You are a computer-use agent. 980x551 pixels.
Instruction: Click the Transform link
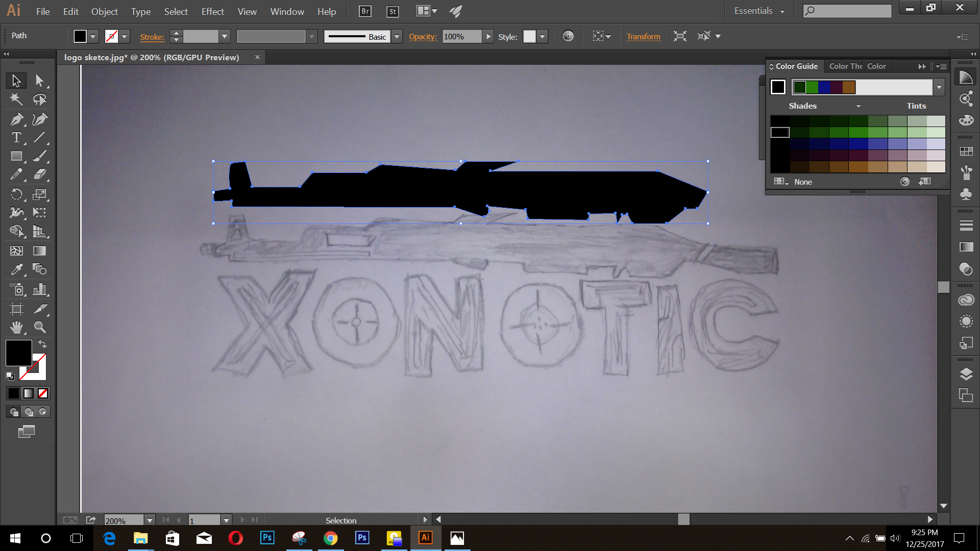click(x=643, y=37)
